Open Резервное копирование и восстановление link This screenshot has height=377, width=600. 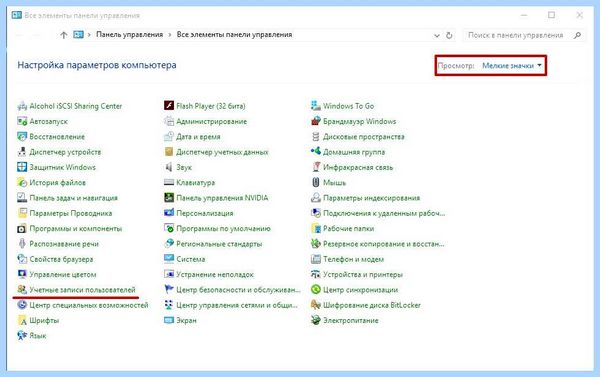click(383, 244)
